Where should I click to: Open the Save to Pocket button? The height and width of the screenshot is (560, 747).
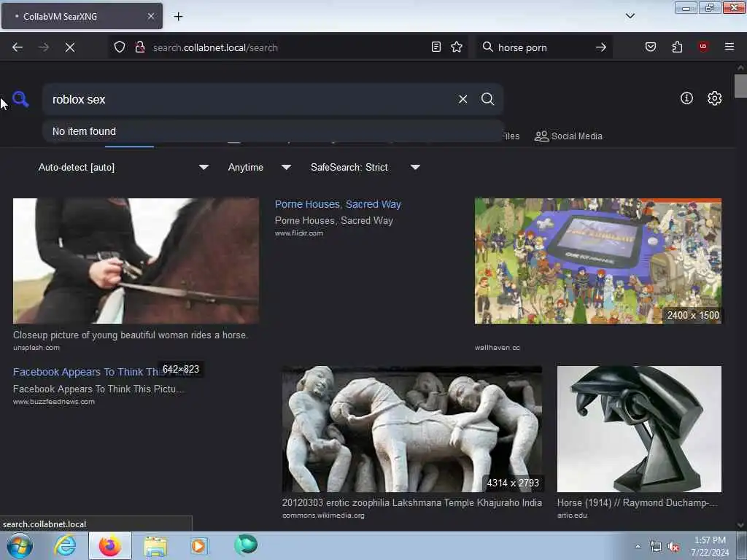(x=651, y=47)
